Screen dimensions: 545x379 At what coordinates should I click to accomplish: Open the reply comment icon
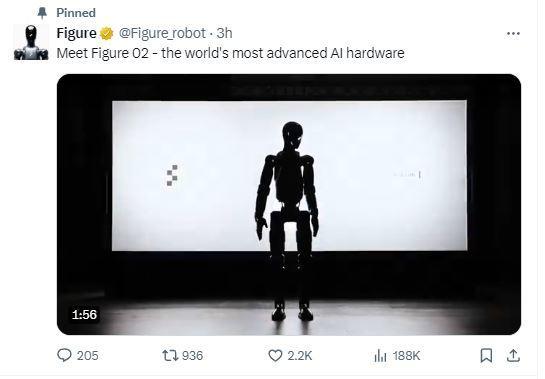(64, 355)
